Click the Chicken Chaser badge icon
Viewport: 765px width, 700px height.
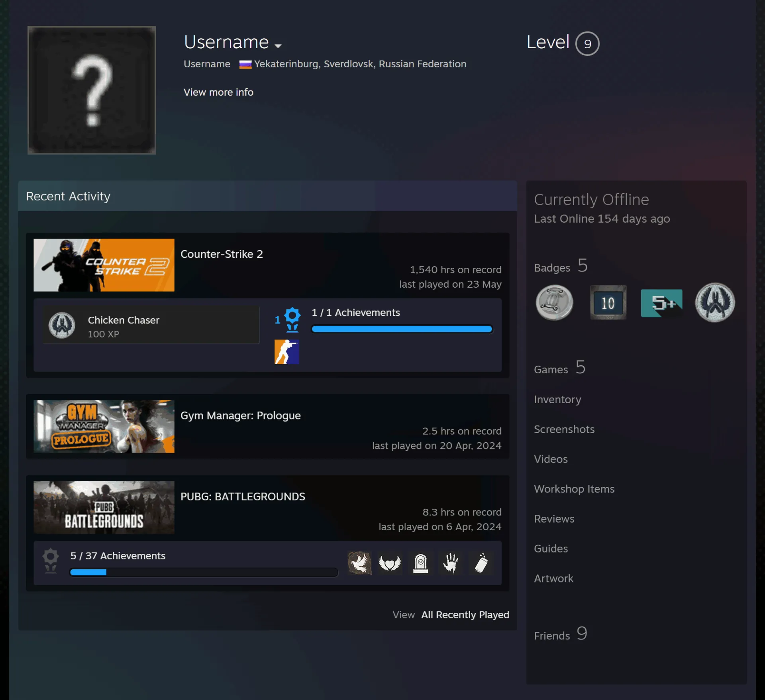coord(62,325)
